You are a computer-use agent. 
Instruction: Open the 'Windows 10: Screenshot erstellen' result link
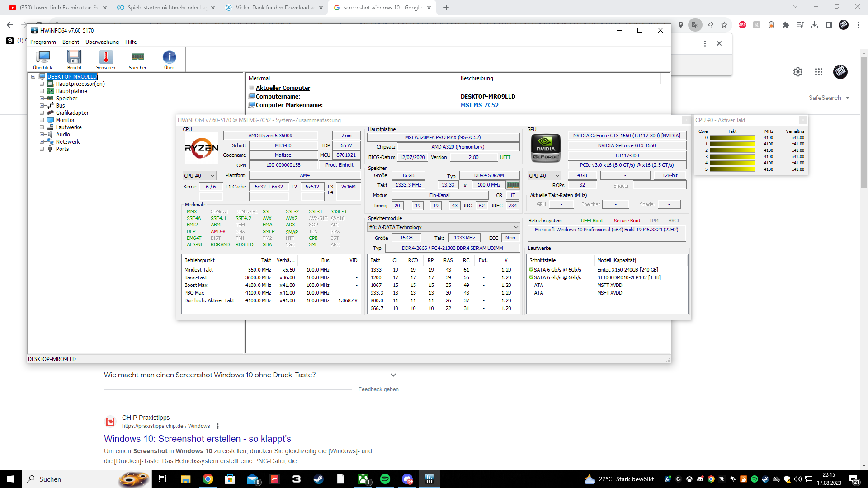pyautogui.click(x=198, y=439)
